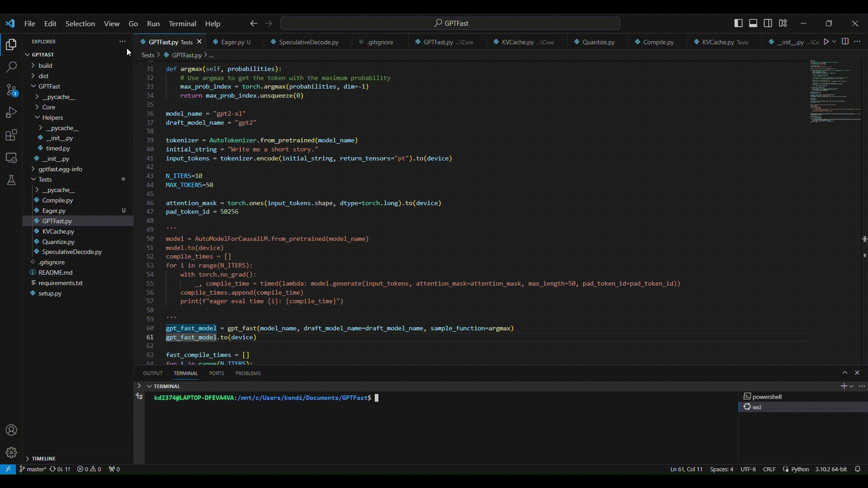Open the Run and Debug view icon

pos(11,112)
